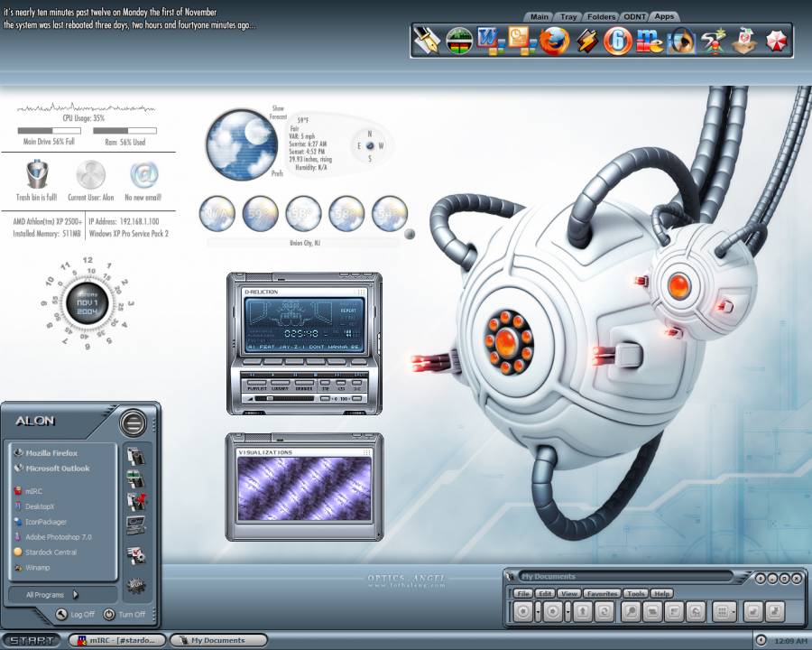Launch Firefox from the top dock
Image resolution: width=812 pixels, height=650 pixels.
click(x=554, y=41)
